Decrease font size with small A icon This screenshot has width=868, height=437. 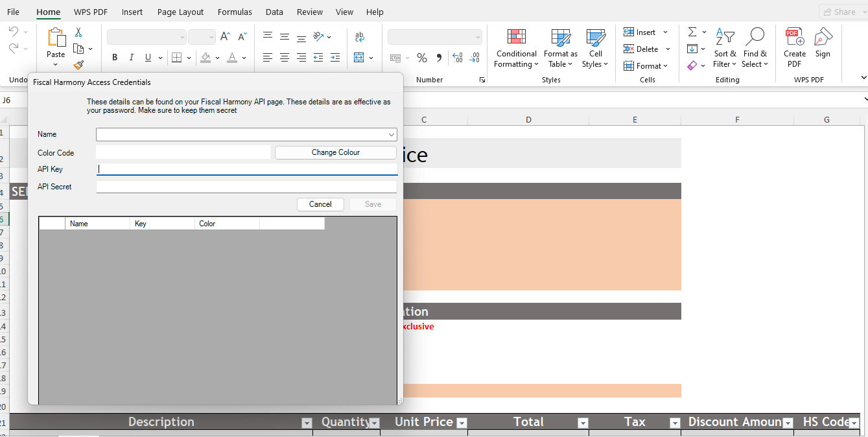tap(242, 37)
